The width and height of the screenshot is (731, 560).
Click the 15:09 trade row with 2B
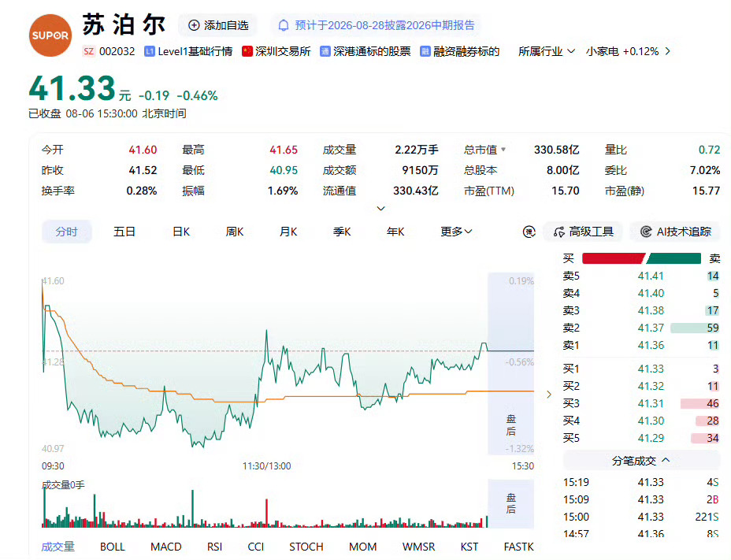click(641, 500)
